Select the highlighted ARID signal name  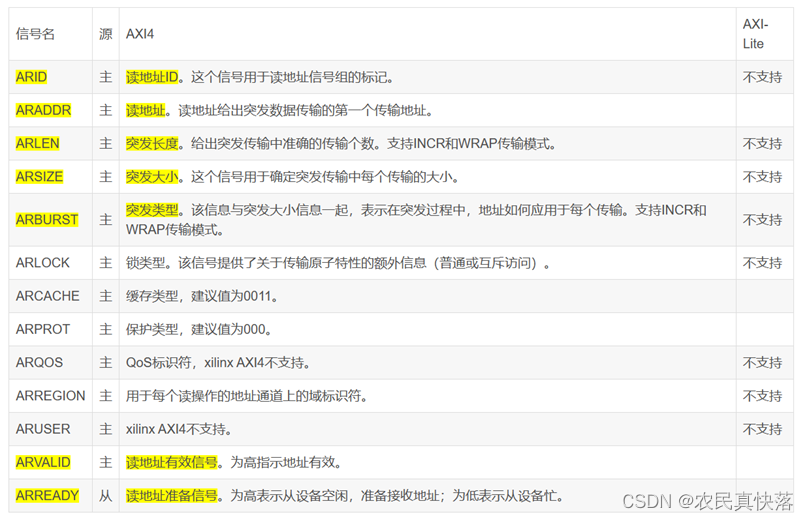(x=32, y=77)
